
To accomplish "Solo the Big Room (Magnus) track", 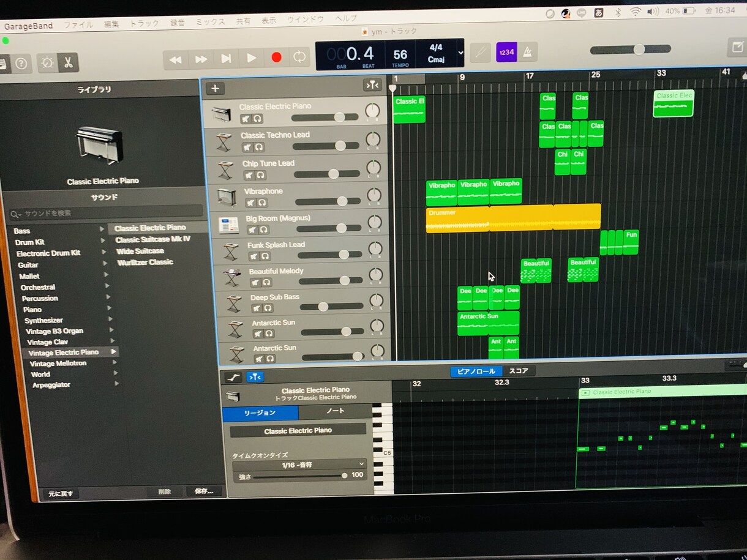I will (264, 230).
